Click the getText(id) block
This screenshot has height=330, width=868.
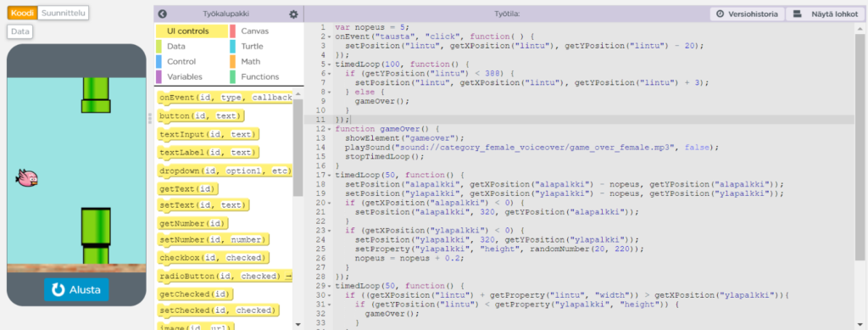(x=188, y=189)
